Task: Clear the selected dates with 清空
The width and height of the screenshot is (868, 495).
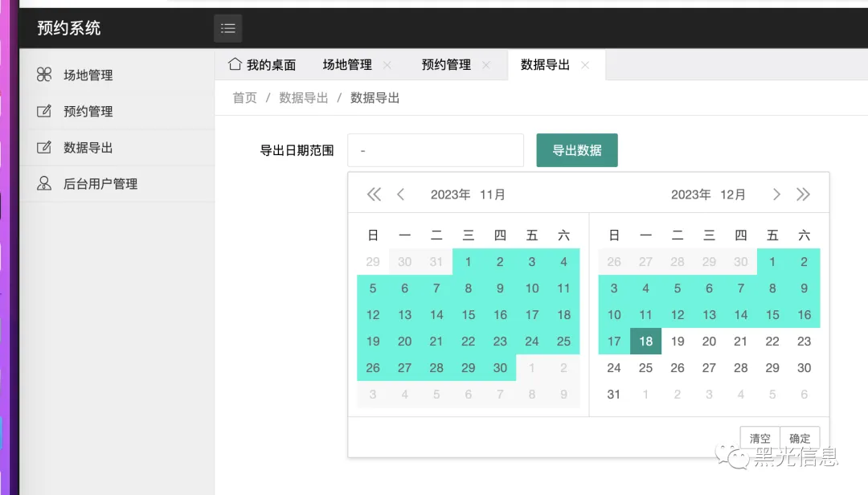Action: click(759, 439)
